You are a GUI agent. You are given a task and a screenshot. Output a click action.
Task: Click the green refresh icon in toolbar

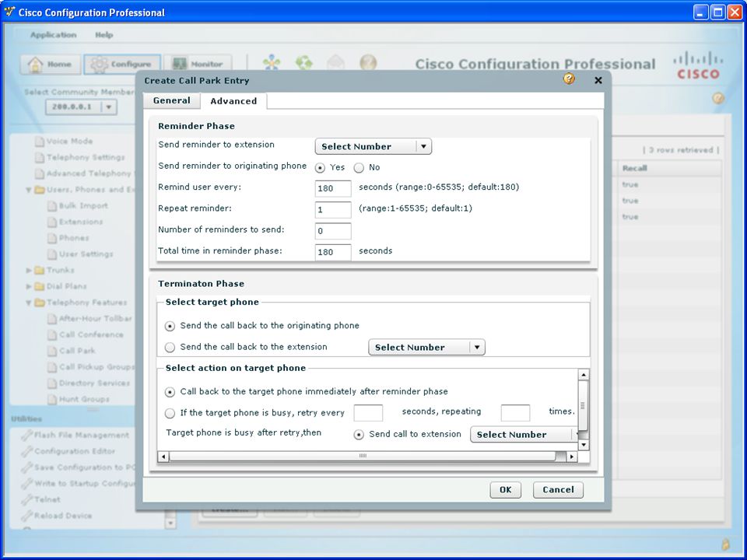point(304,62)
